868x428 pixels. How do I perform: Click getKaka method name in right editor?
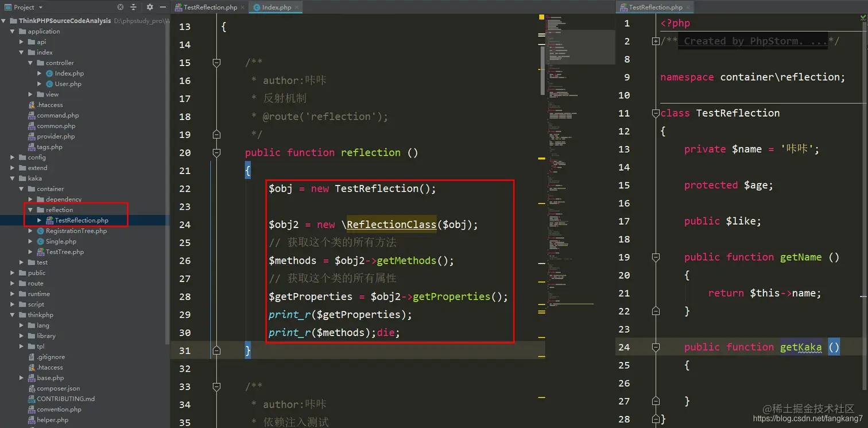[x=801, y=347]
